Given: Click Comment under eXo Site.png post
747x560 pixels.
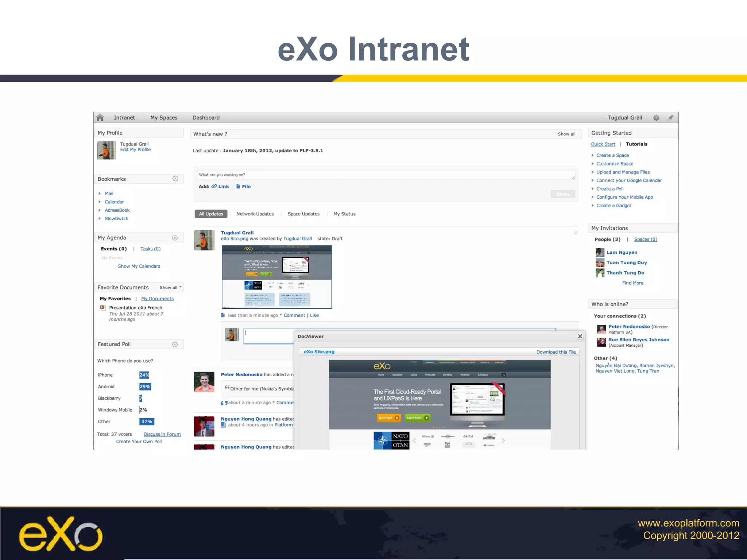Looking at the screenshot, I should 294,315.
